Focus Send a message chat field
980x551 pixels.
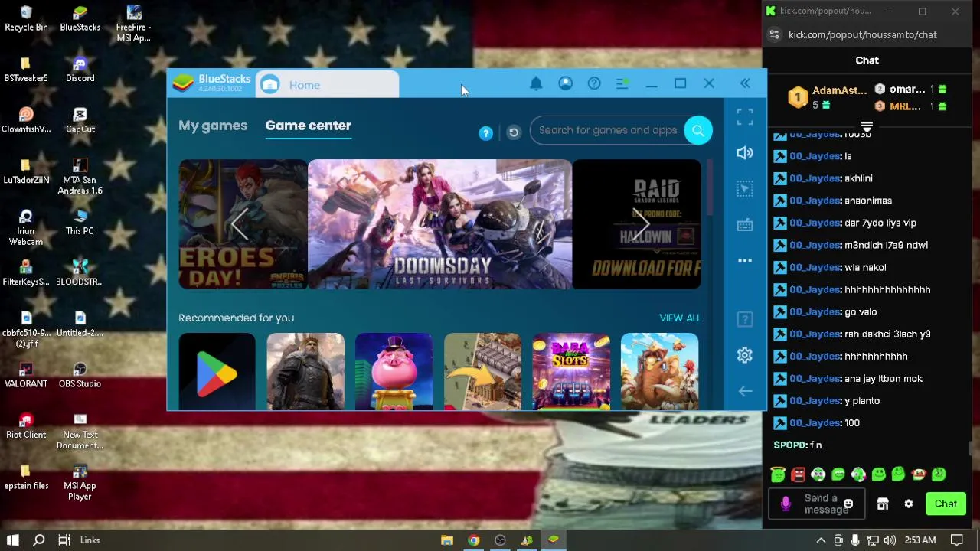coord(816,504)
